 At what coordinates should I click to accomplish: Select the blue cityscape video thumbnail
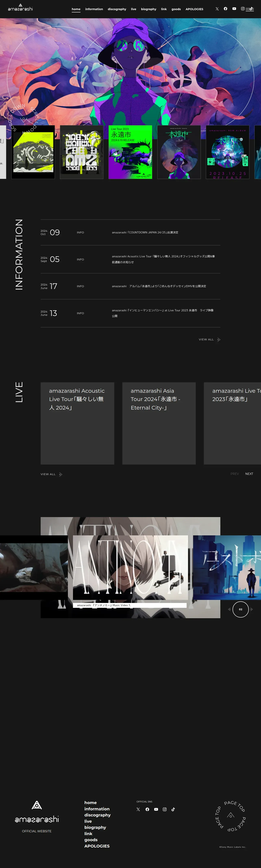tap(227, 567)
